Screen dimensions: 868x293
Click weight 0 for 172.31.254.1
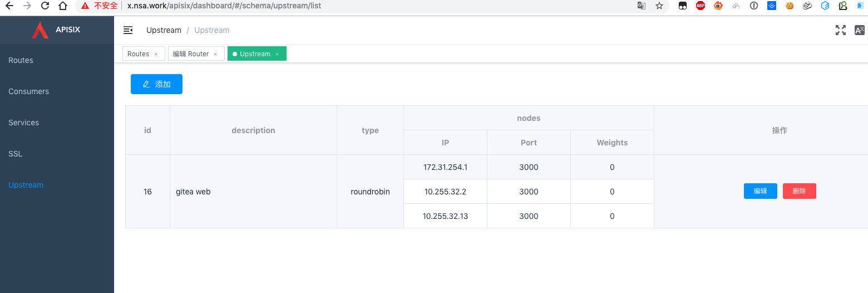[x=612, y=167]
